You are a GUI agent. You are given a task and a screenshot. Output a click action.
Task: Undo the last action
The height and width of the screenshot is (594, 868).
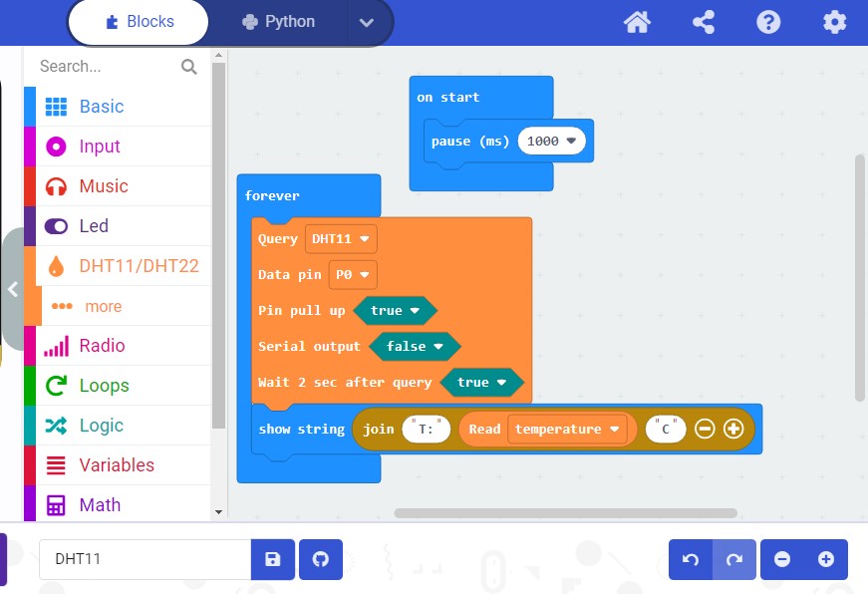pyautogui.click(x=691, y=559)
